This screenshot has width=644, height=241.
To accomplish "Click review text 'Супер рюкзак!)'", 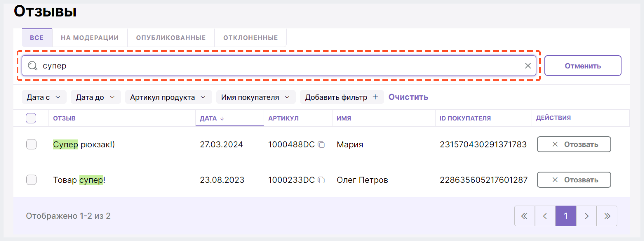I will coord(84,145).
